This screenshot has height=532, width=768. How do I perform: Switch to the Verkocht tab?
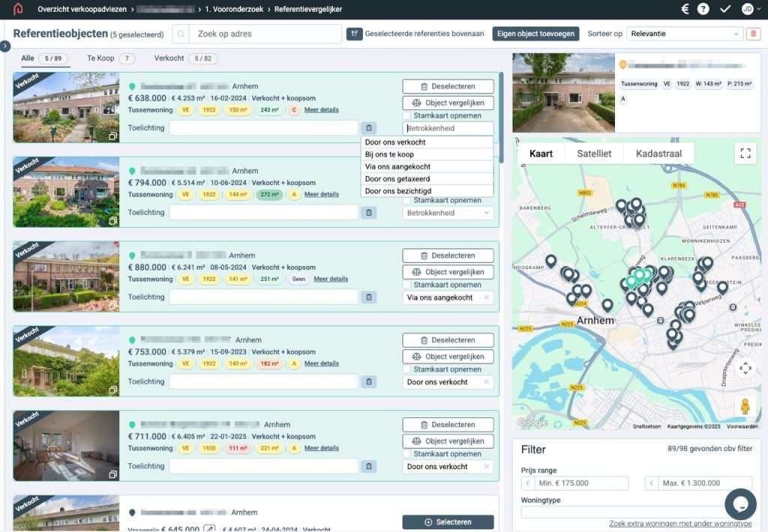pos(185,58)
